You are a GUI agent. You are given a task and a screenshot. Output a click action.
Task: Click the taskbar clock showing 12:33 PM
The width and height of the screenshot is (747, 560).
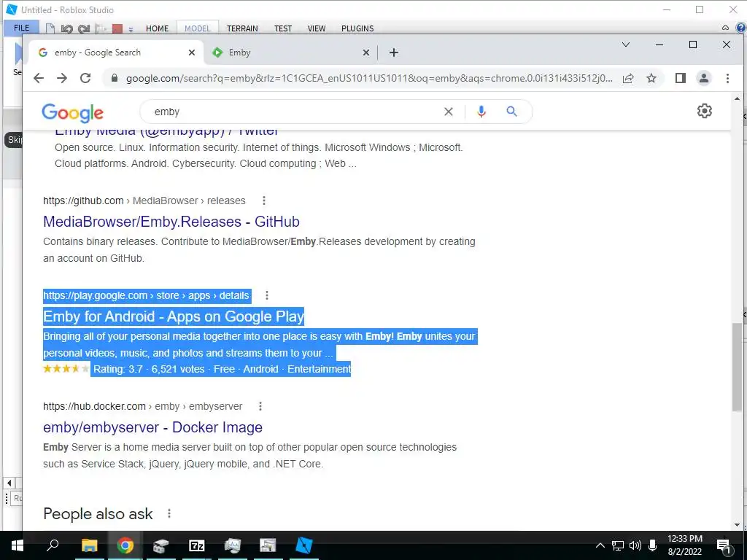(x=684, y=545)
